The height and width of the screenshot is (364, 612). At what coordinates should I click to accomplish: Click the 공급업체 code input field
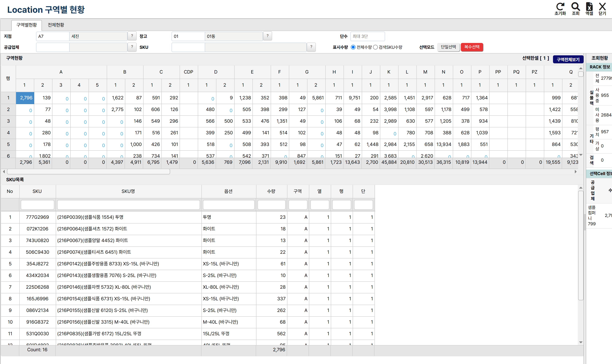(52, 47)
